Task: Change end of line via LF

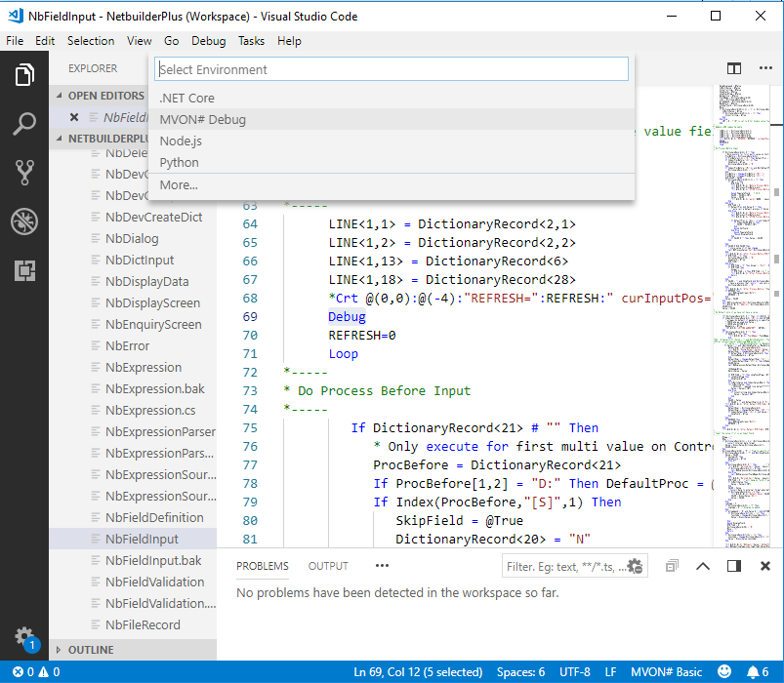Action: coord(610,672)
